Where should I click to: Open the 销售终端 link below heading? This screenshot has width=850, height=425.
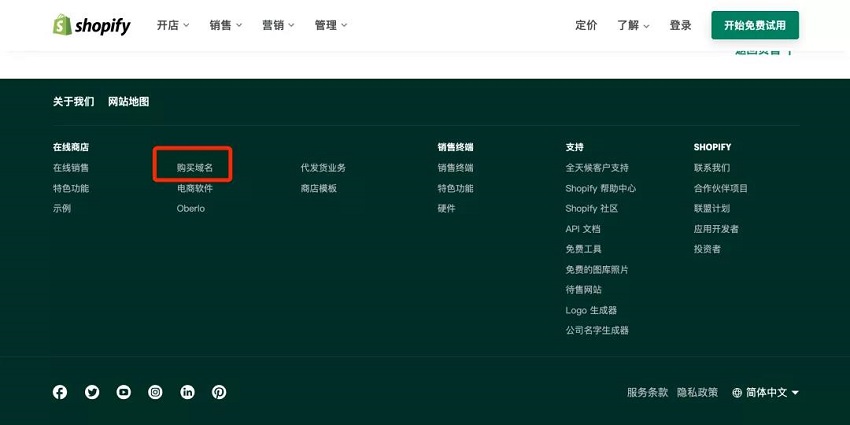[455, 168]
